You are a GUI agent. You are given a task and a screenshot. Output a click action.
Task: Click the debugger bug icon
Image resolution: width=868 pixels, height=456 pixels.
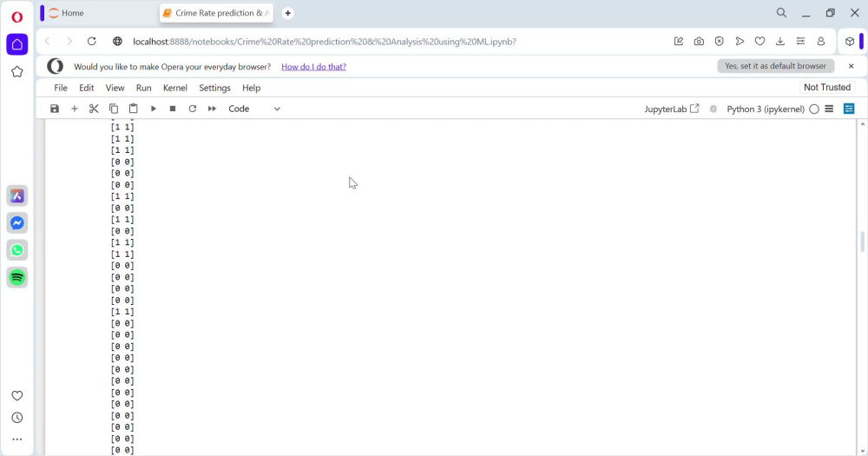coord(713,109)
